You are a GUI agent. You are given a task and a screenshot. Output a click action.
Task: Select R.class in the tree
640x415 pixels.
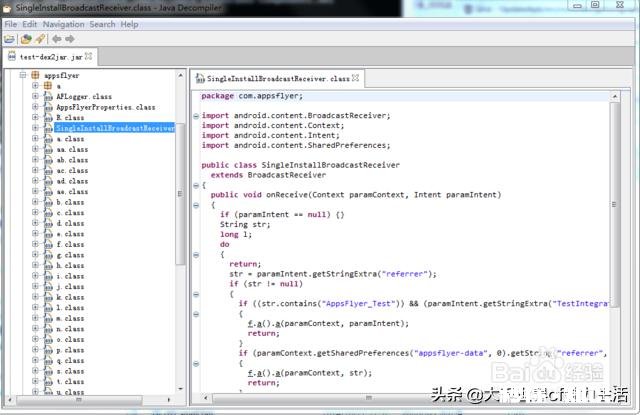(x=70, y=118)
